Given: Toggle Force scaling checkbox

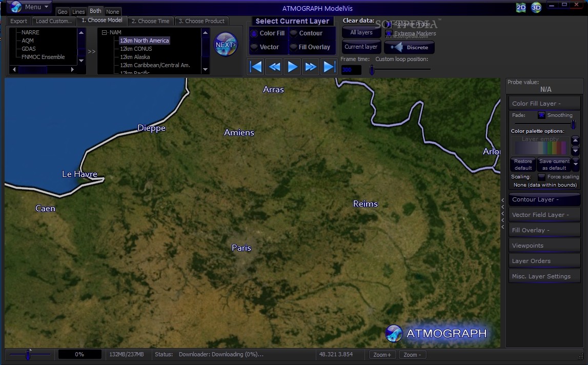Looking at the screenshot, I should pyautogui.click(x=541, y=177).
